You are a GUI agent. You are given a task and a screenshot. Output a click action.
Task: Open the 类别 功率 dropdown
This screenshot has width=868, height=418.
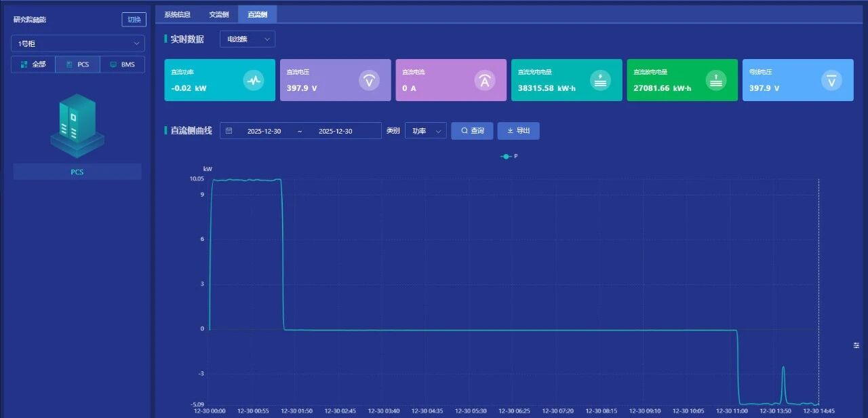425,131
